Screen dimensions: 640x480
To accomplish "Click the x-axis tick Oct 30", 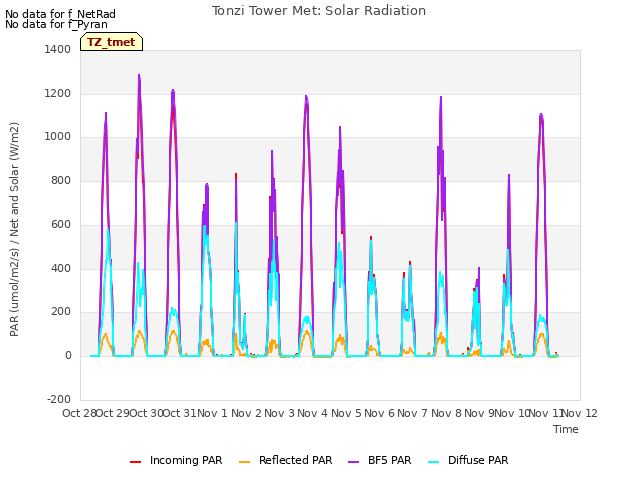I will (x=146, y=413).
